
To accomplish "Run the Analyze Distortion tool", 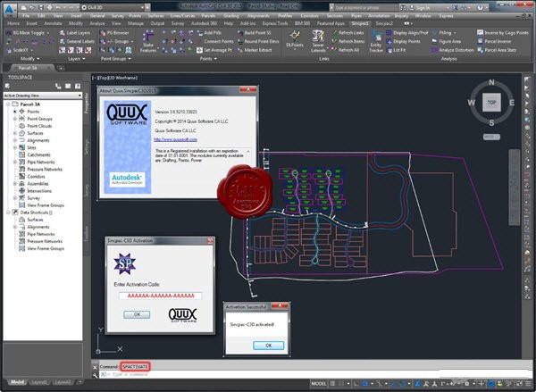I will (453, 50).
